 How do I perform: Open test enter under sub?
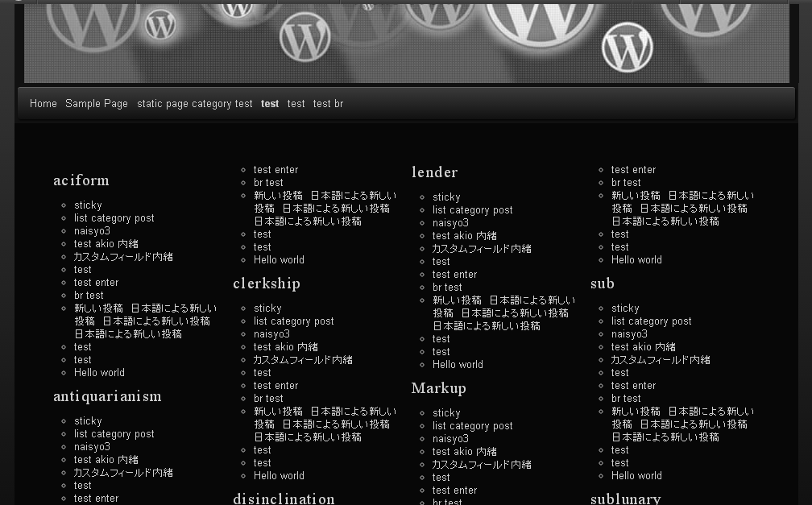click(633, 385)
